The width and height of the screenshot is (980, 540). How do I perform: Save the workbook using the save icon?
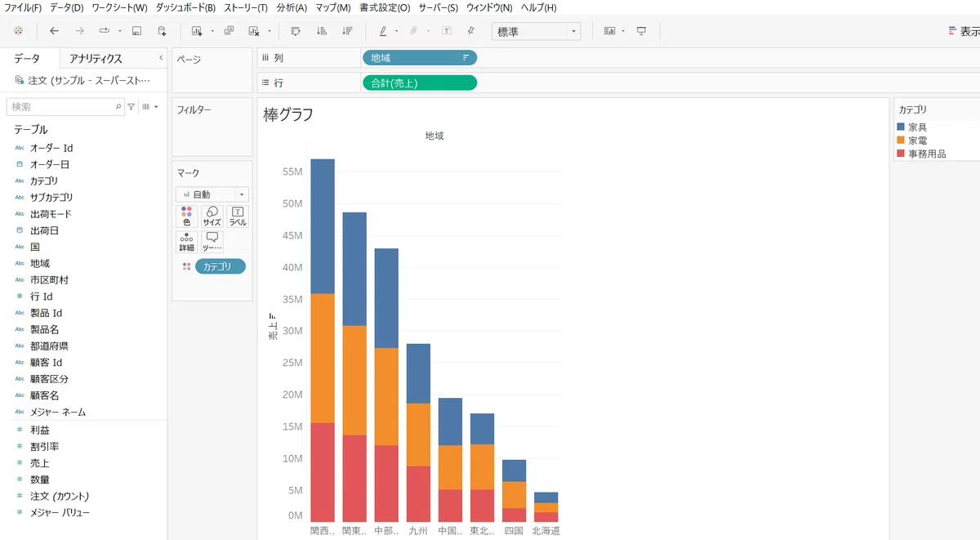click(136, 31)
